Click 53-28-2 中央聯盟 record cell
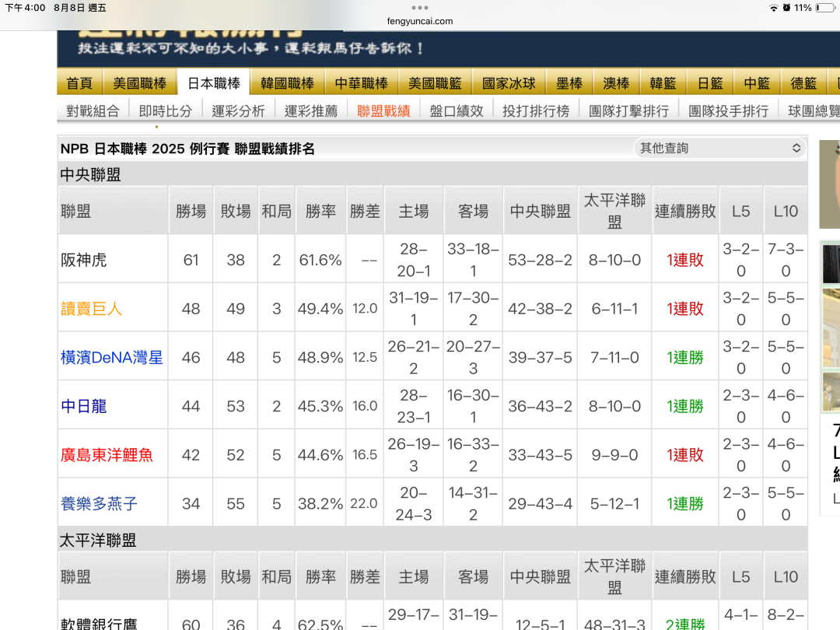840x630 pixels. pyautogui.click(x=540, y=260)
